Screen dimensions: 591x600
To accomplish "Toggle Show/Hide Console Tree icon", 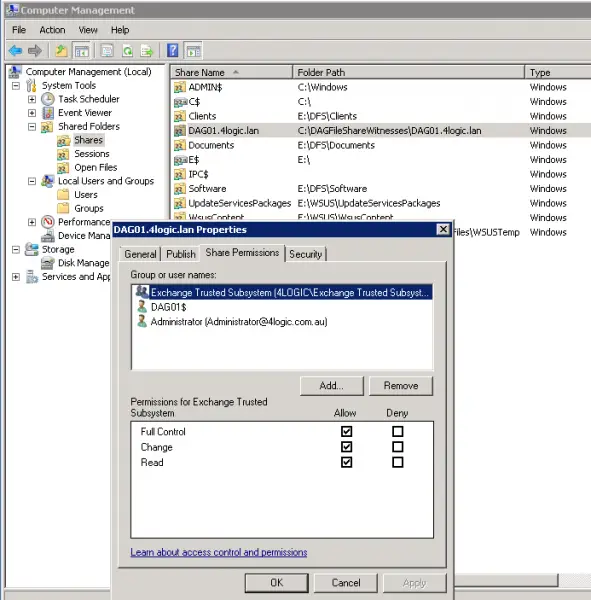I will [x=82, y=51].
